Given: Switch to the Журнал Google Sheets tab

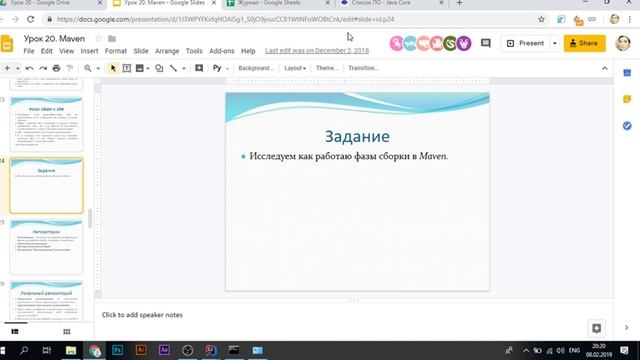Looking at the screenshot, I should tap(278, 3).
